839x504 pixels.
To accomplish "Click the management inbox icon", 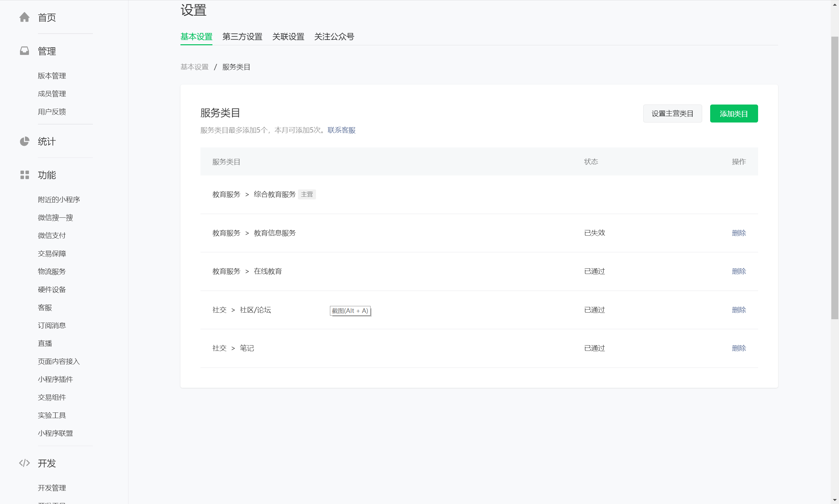I will [x=24, y=51].
